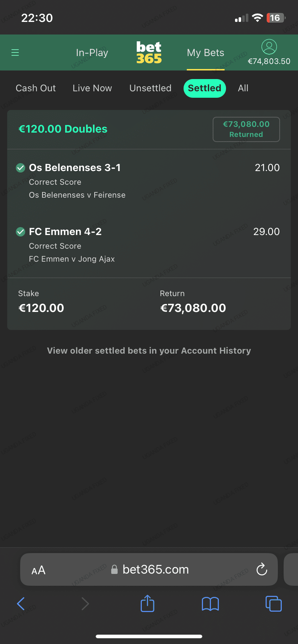Tap the FC Emmen 4-2 green checkmark
298x644 pixels.
[21, 232]
